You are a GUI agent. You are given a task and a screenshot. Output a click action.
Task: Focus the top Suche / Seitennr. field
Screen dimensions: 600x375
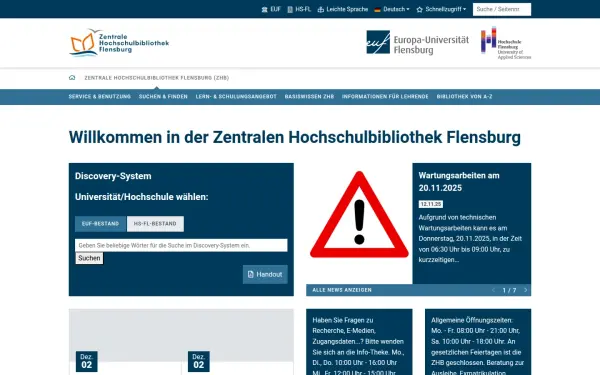[x=502, y=10]
